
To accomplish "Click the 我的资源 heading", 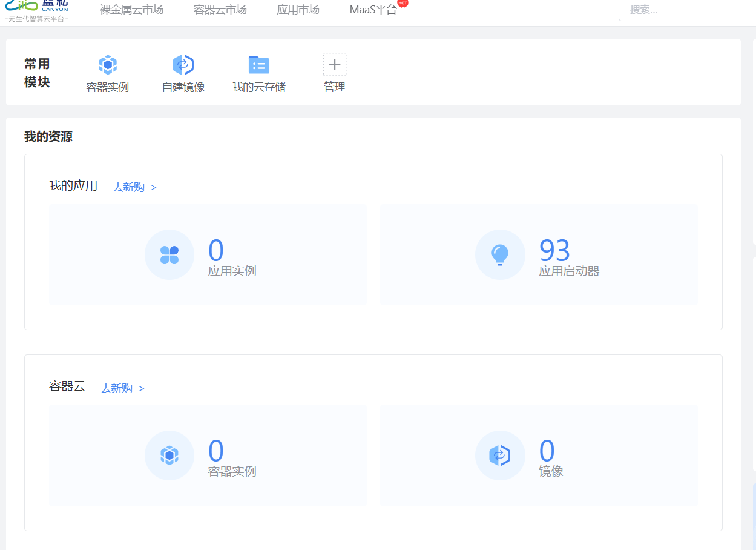I will tap(48, 137).
